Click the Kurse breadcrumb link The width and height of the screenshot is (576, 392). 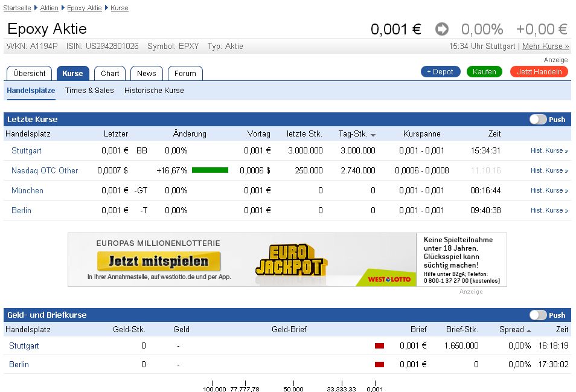pos(120,8)
